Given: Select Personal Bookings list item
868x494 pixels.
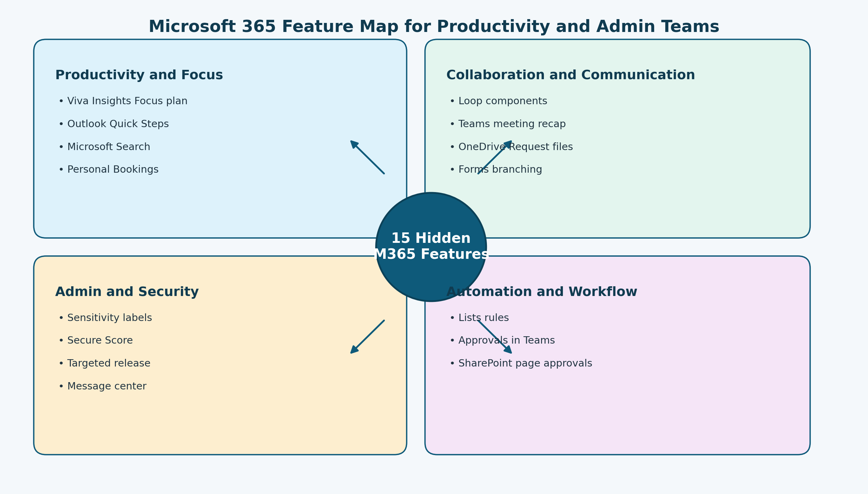Looking at the screenshot, I should click(108, 170).
